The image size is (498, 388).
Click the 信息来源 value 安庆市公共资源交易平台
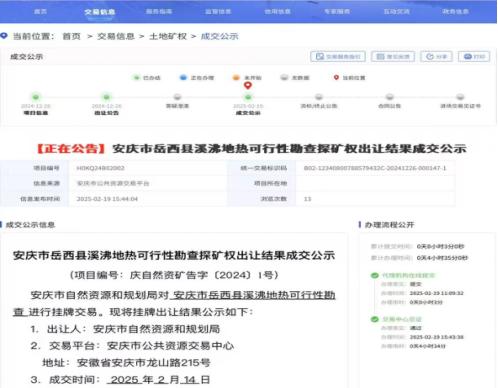tap(113, 183)
